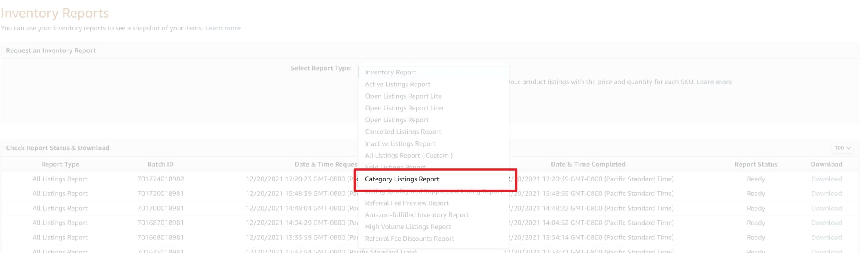The width and height of the screenshot is (868, 253).
Task: Choose All Listings Report (Custom) option
Action: click(x=409, y=155)
